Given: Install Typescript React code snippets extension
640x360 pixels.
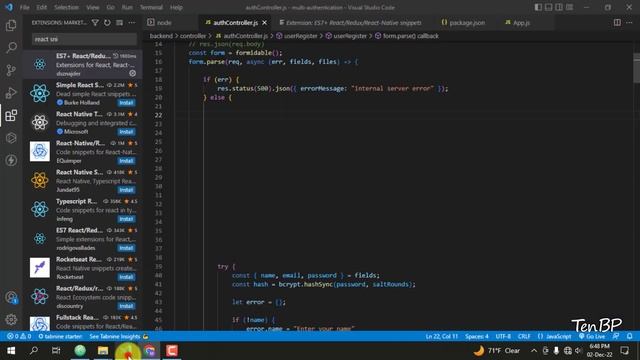Looking at the screenshot, I should click(126, 219).
